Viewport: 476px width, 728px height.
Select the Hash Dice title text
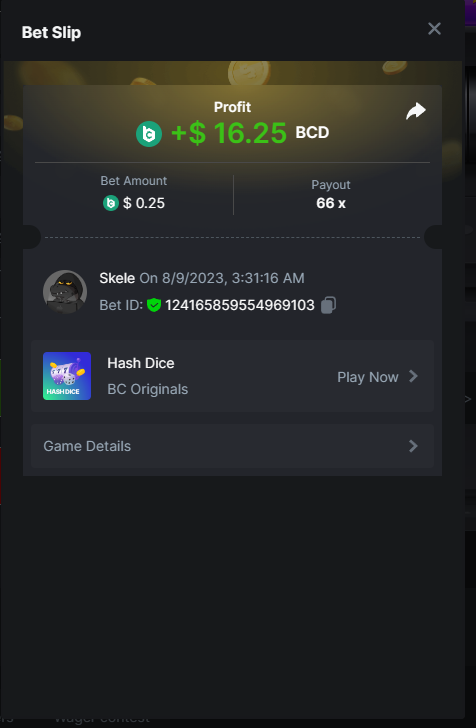[x=141, y=363]
